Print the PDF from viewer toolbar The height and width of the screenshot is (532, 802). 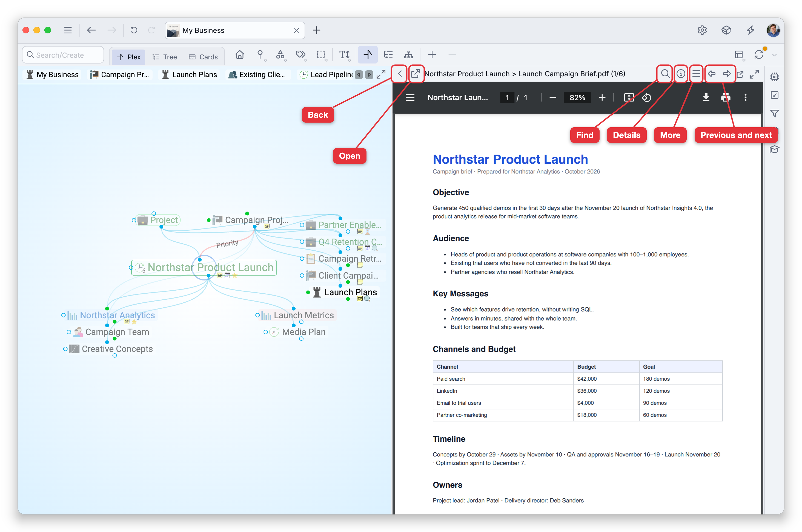point(726,98)
